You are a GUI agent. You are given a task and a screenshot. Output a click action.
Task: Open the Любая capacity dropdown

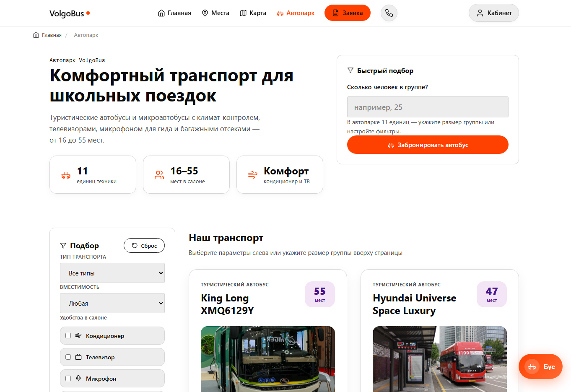tap(112, 303)
